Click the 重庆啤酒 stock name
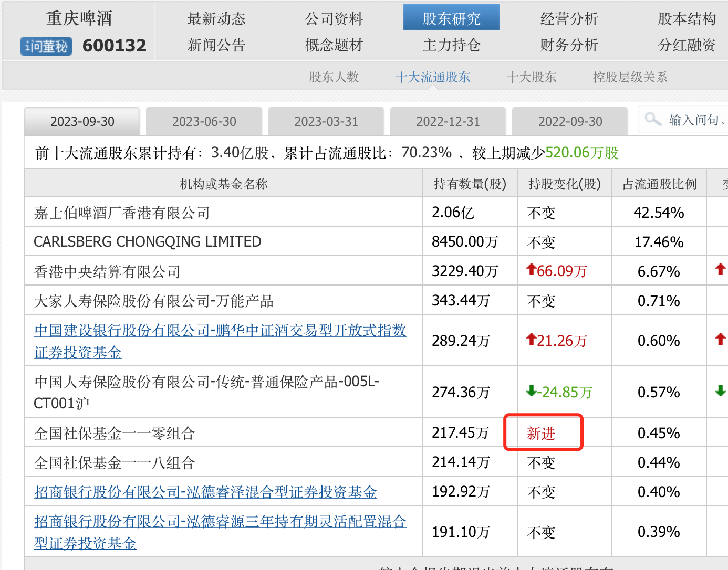The image size is (728, 570). tap(79, 18)
